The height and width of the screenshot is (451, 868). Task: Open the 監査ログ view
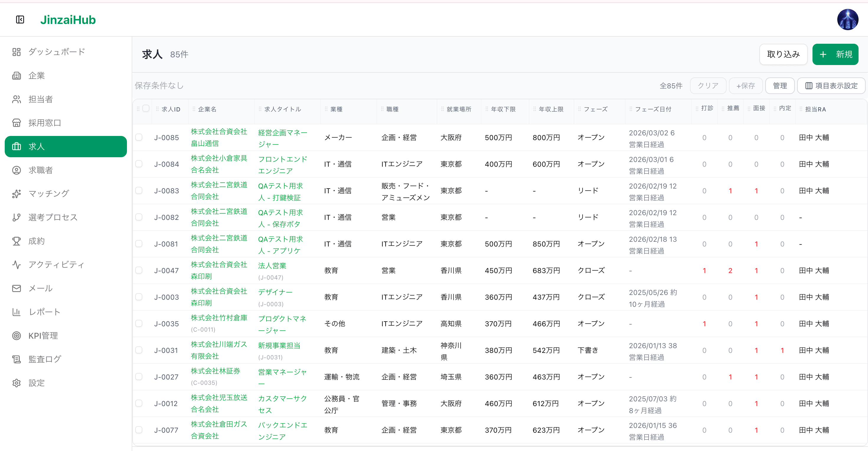(45, 359)
